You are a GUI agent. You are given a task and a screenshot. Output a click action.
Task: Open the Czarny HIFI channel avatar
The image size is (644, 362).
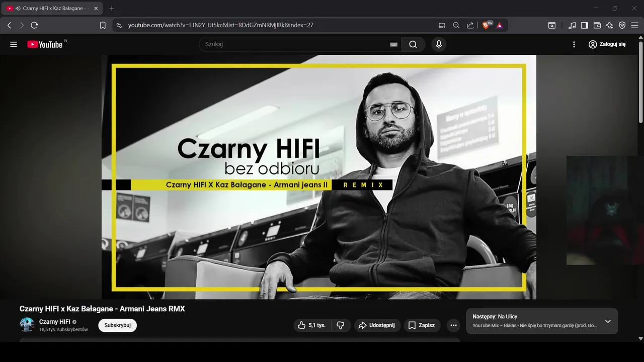(27, 325)
